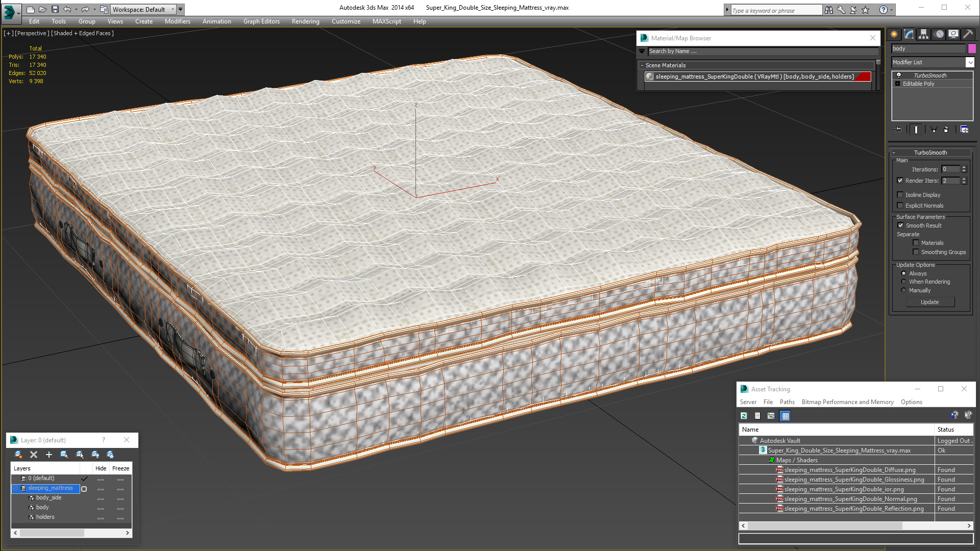Open Bitmap Performance and Memory menu

pyautogui.click(x=847, y=402)
